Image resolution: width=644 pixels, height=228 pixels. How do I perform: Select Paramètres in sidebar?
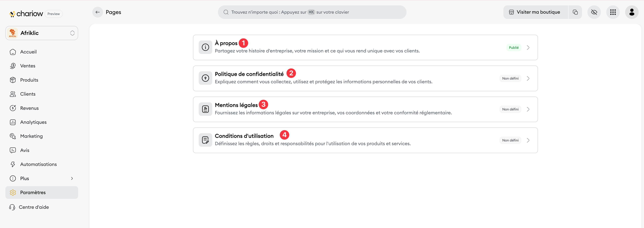[x=42, y=192]
